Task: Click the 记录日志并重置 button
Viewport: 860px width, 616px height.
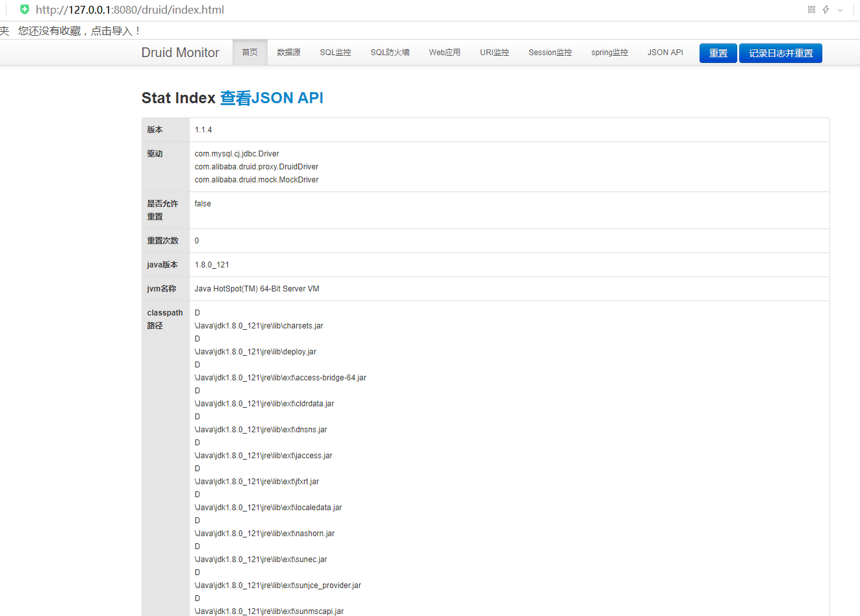Action: 781,53
